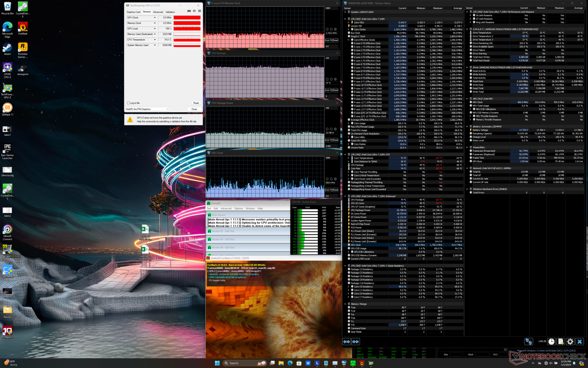This screenshot has height=368, width=588.
Task: Click GPU-Z refresh icon
Action: [194, 11]
